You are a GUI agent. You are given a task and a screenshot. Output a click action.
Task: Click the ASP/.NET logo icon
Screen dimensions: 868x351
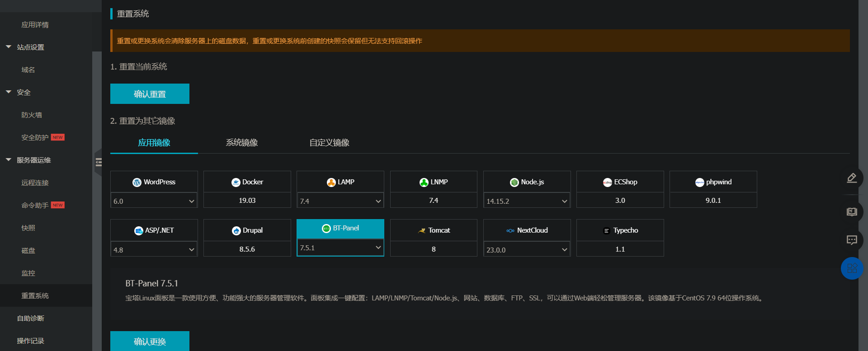[139, 231]
